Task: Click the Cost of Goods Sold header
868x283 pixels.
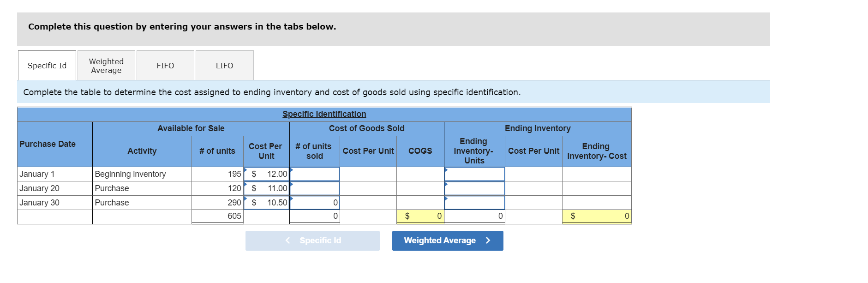Action: click(367, 128)
